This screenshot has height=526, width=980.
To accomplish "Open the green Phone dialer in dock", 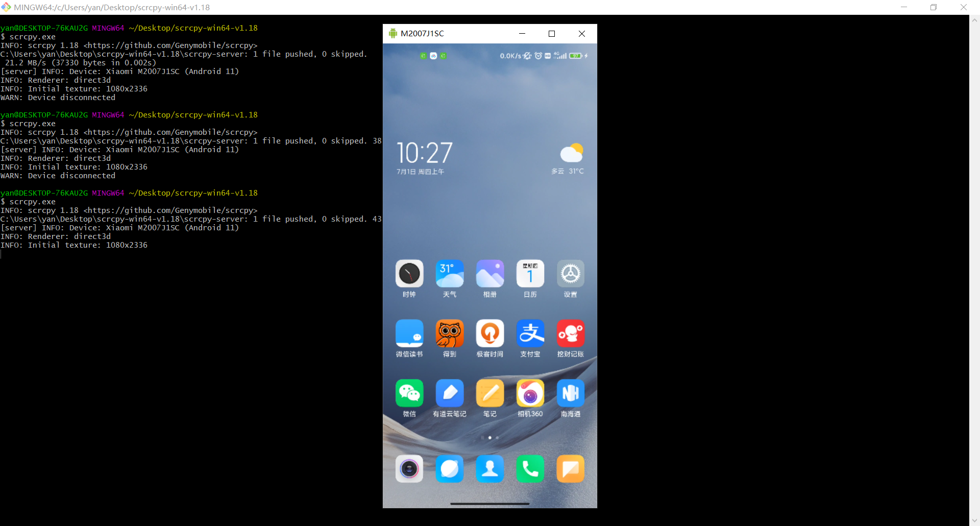I will coord(530,469).
